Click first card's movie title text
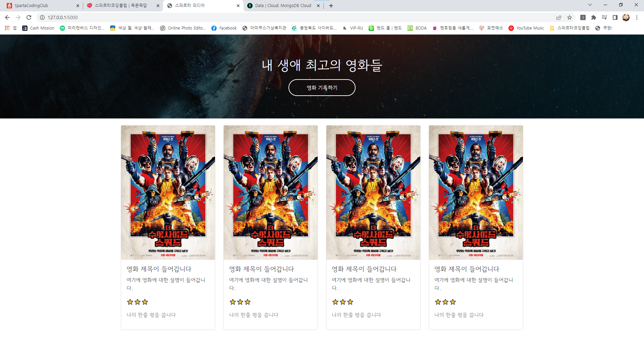 (x=159, y=269)
